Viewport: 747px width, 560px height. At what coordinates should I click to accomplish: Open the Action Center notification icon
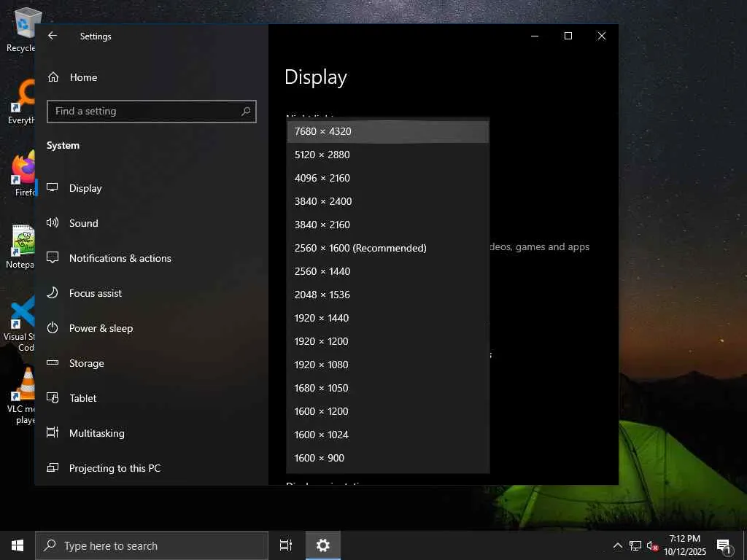724,546
